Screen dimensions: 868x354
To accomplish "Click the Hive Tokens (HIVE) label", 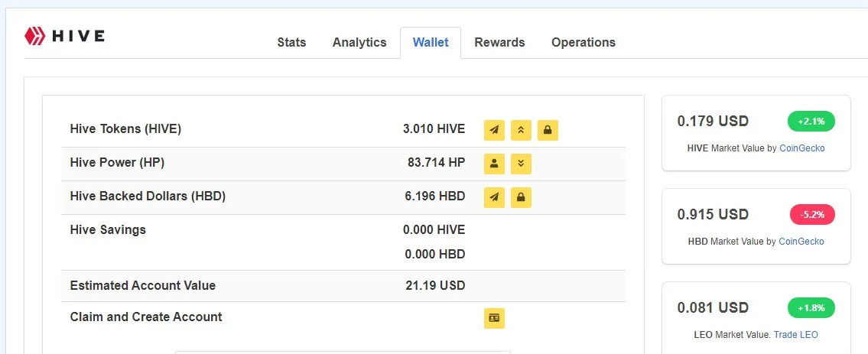I will [125, 129].
